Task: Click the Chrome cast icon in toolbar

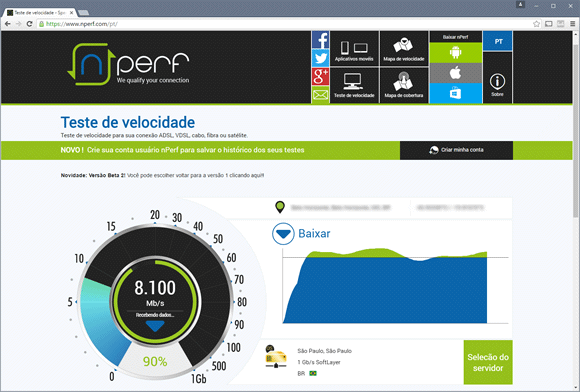Action: tap(549, 24)
